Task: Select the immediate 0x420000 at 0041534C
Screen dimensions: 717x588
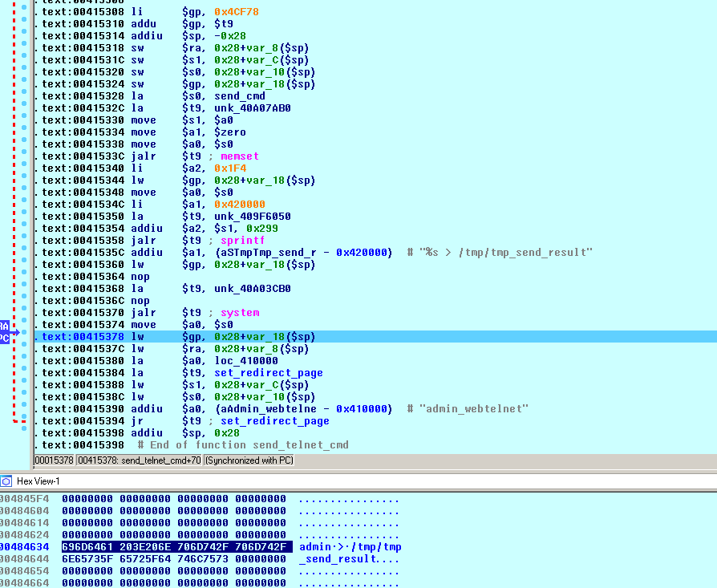Action: click(x=240, y=205)
